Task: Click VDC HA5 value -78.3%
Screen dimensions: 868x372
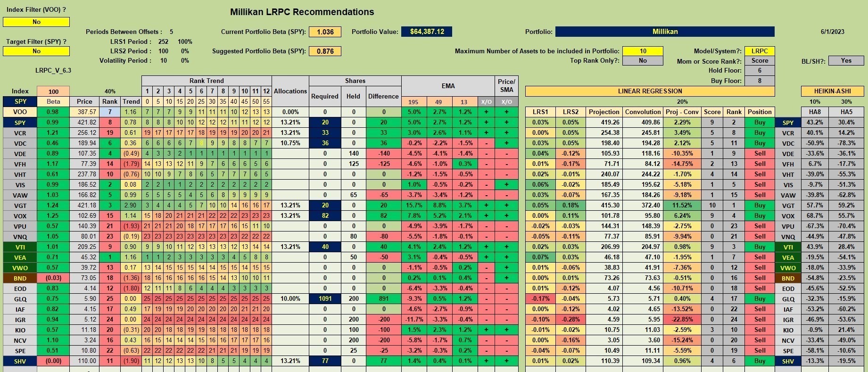Action: [846, 143]
